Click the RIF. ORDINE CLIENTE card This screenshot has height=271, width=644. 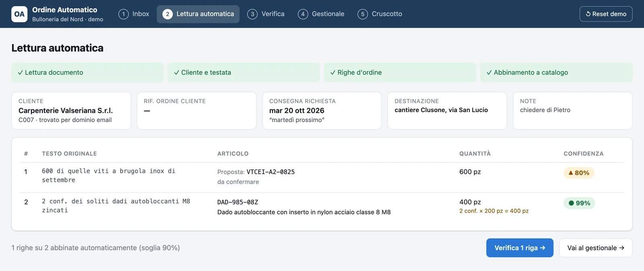(x=196, y=111)
